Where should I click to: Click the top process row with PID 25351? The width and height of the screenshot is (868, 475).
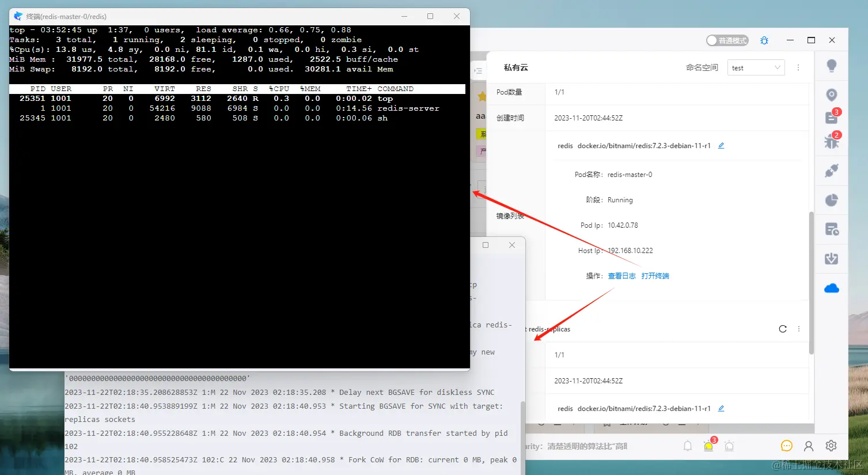[x=237, y=99]
